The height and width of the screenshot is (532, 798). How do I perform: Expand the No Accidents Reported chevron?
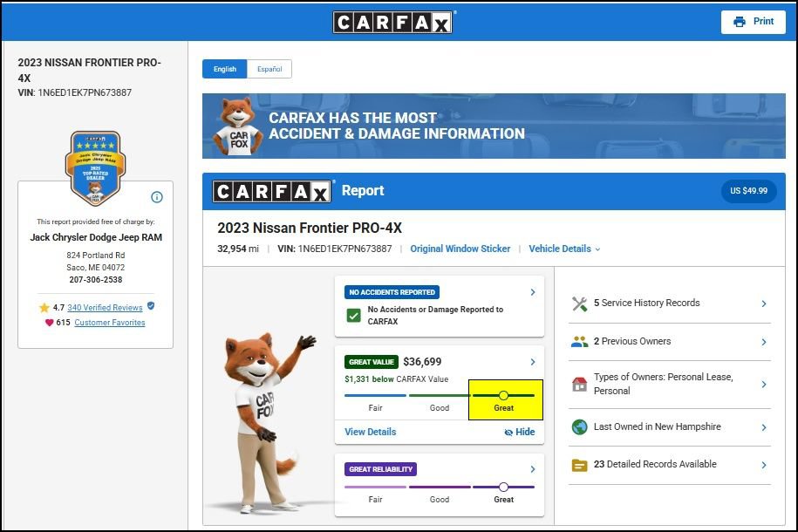[533, 292]
